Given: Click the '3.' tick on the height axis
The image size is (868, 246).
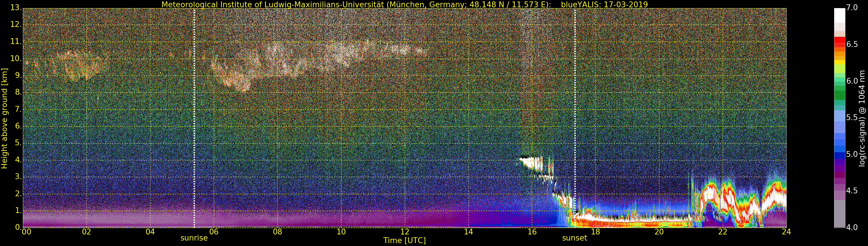Looking at the screenshot, I should click(18, 177).
